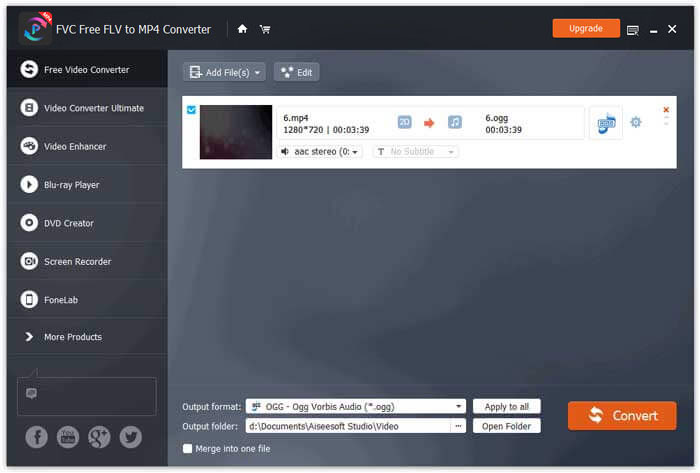Screen dimensions: 700x473
Task: Select Free Video Converter in sidebar
Action: point(88,69)
